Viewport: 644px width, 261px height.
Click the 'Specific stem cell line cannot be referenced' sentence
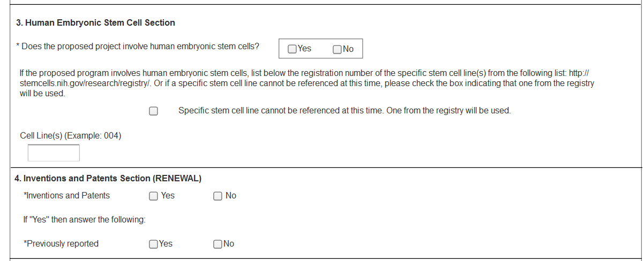(345, 111)
